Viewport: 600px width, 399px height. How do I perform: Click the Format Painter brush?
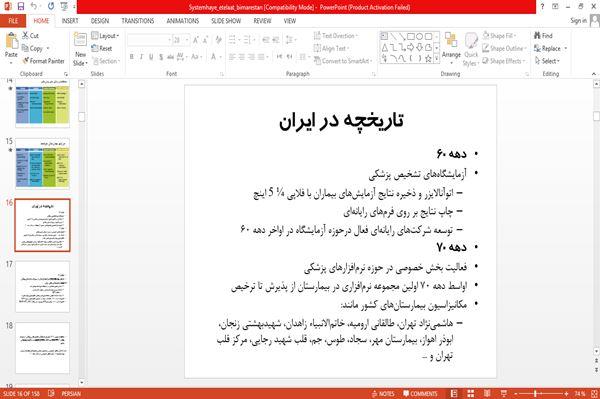pyautogui.click(x=26, y=61)
